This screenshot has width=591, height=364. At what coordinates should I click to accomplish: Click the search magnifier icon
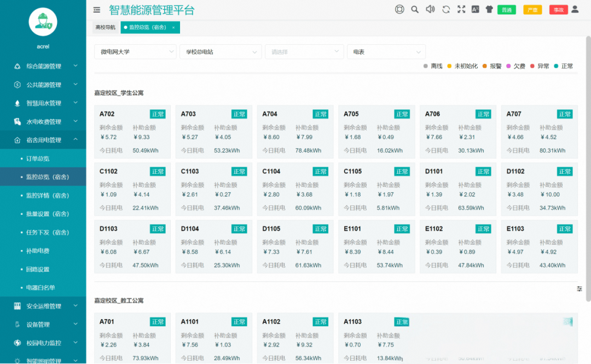[x=415, y=9]
